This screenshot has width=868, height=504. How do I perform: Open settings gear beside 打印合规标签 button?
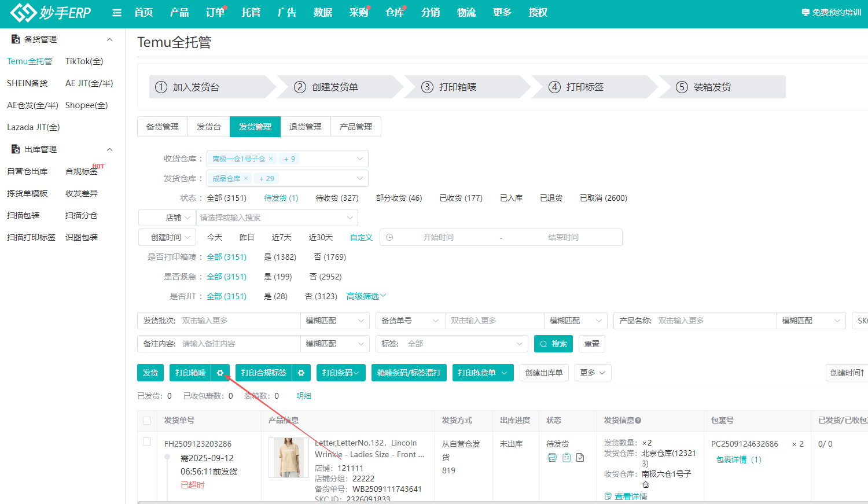pyautogui.click(x=301, y=373)
